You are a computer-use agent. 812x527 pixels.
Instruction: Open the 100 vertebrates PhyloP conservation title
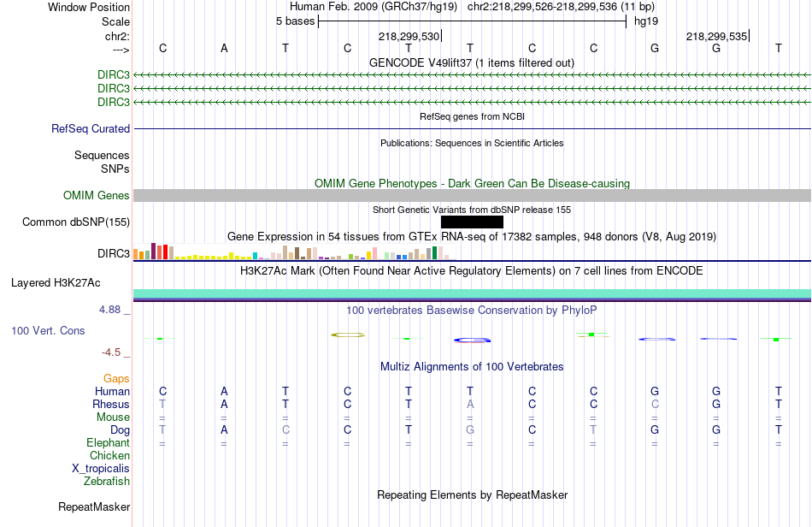tap(471, 310)
